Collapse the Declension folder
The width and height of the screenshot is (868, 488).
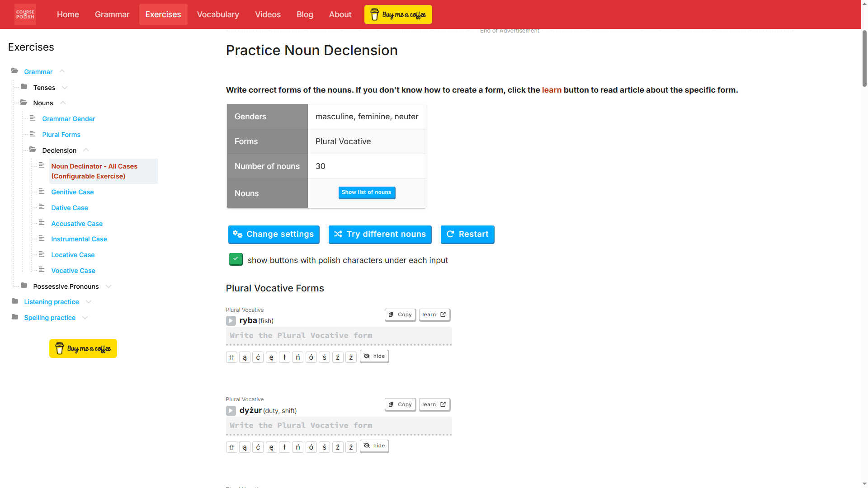(x=85, y=150)
